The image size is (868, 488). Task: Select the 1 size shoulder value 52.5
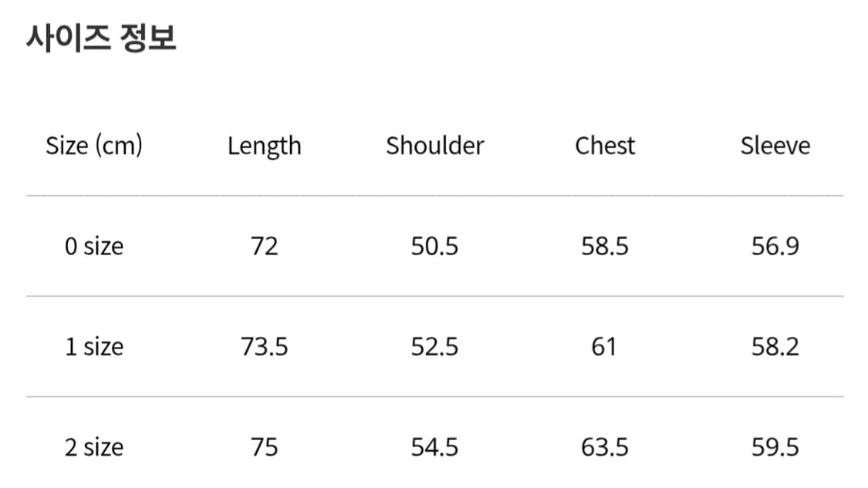pos(434,347)
